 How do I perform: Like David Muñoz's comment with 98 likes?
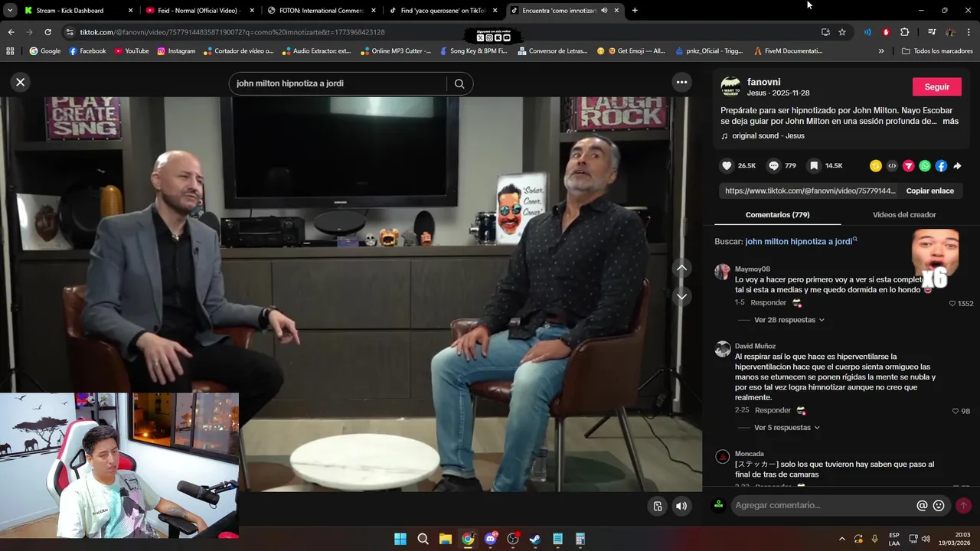pyautogui.click(x=955, y=411)
